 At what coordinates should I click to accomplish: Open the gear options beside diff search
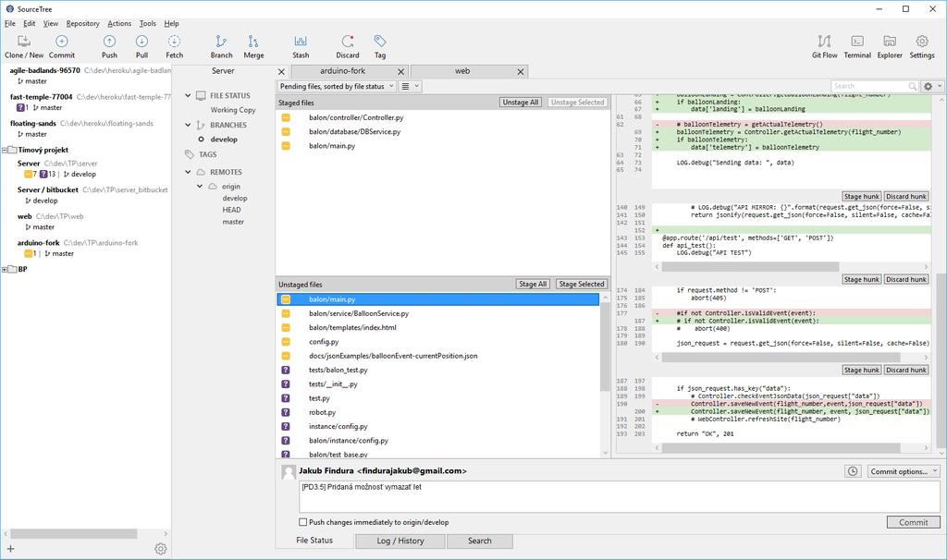(x=929, y=86)
